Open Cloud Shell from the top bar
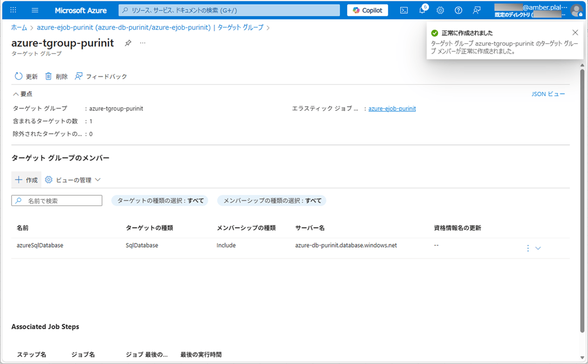Image resolution: width=588 pixels, height=364 pixels. pyautogui.click(x=404, y=10)
